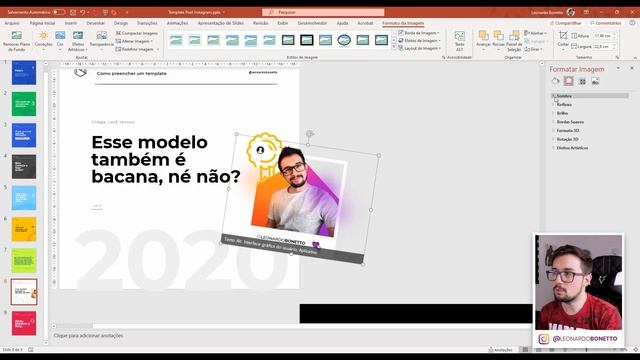This screenshot has width=640, height=360.
Task: Open Size & Properties tab in Formatar Imagem
Action: pos(582,81)
